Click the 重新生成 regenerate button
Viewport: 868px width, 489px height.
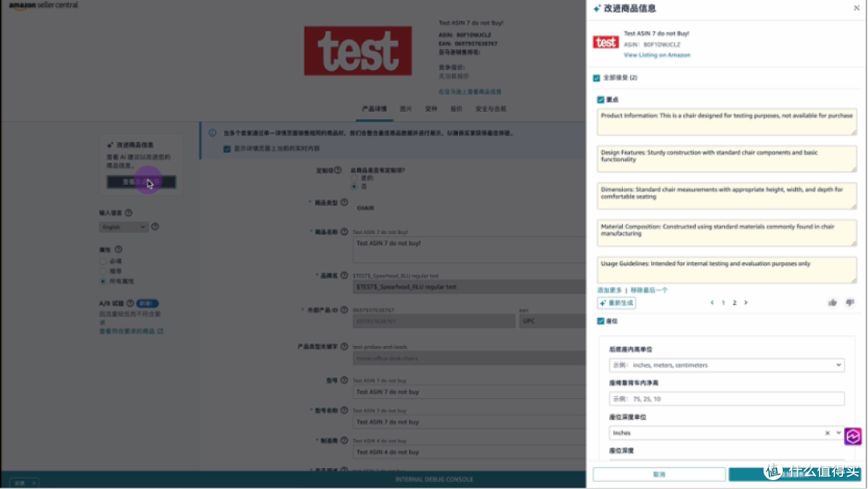point(616,303)
